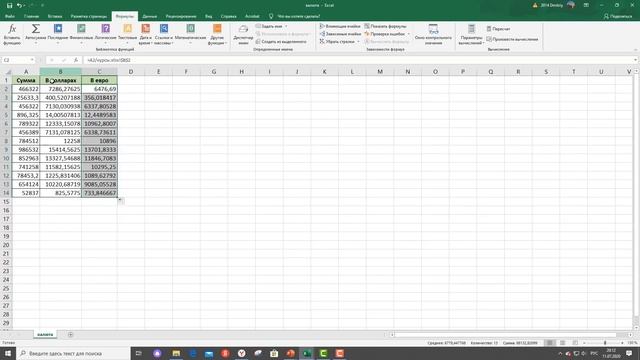Switch to the View (Вид) tab

209,16
